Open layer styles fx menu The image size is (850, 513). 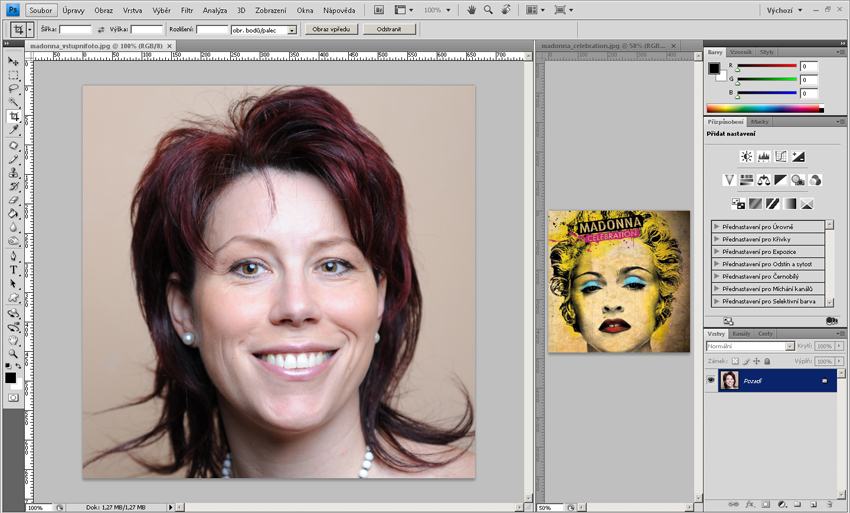click(748, 505)
